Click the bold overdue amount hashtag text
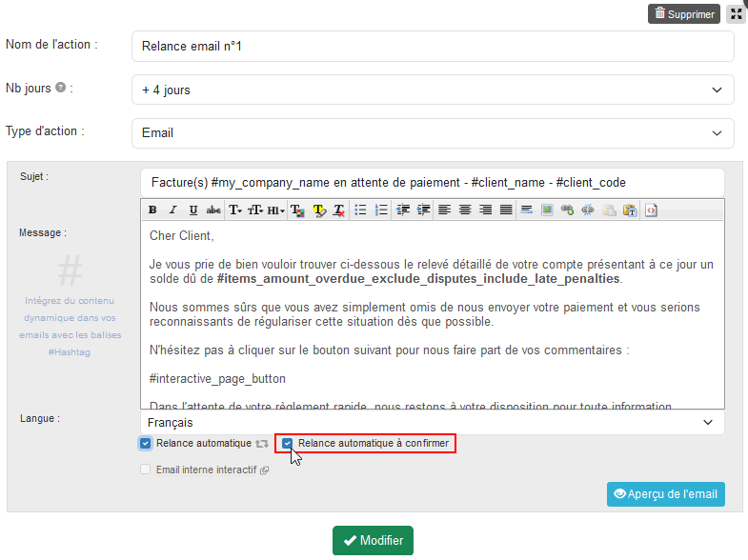 click(418, 279)
